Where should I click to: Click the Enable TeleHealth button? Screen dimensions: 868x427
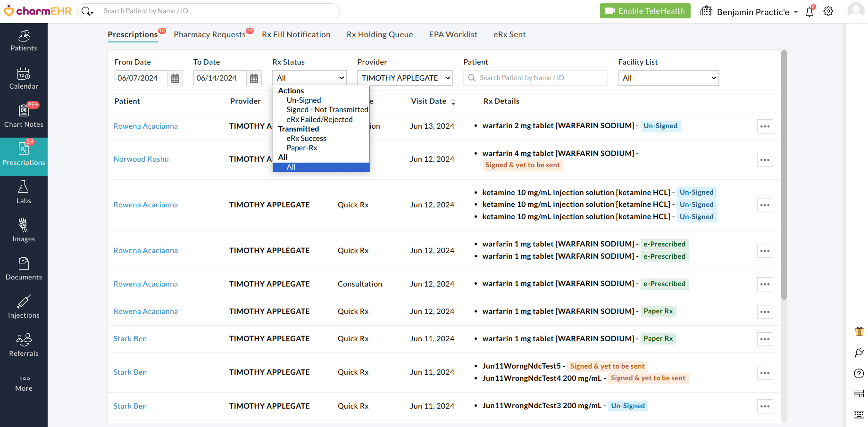645,11
